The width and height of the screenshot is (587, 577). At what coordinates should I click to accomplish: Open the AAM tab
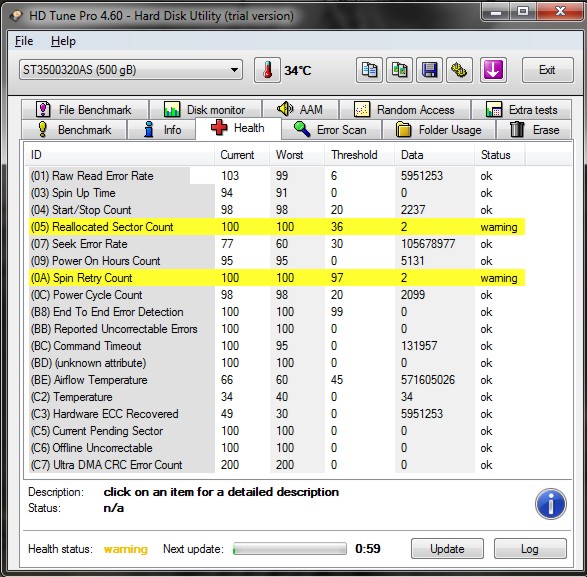click(x=301, y=110)
